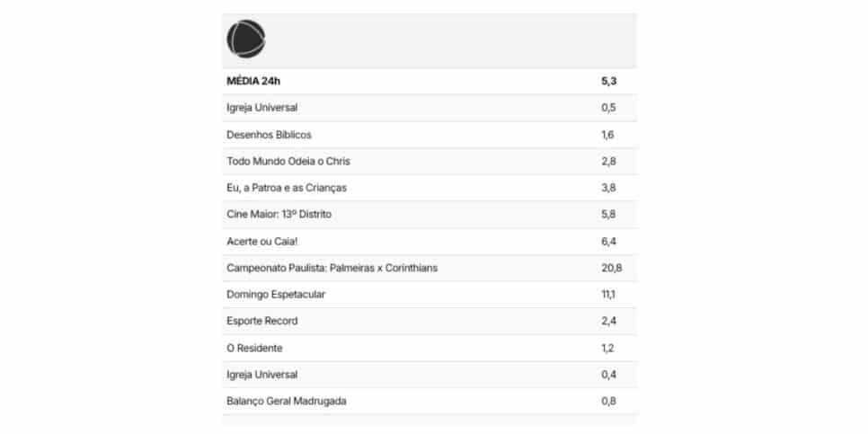
Task: Click the 20,8 rating value
Action: pos(612,268)
